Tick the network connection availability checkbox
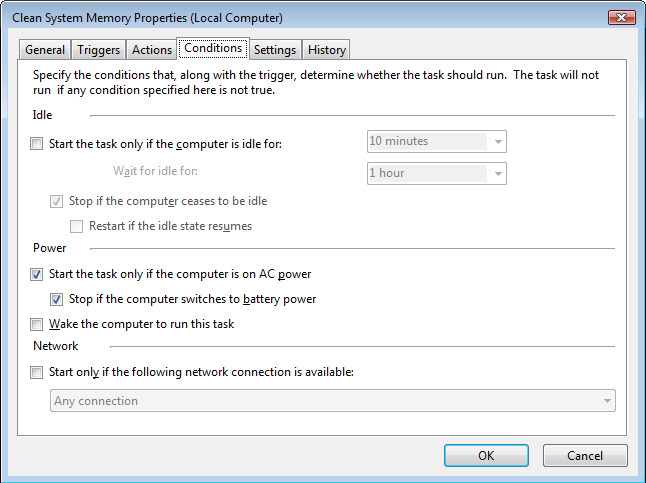Screen dimensions: 646x483 coord(38,372)
